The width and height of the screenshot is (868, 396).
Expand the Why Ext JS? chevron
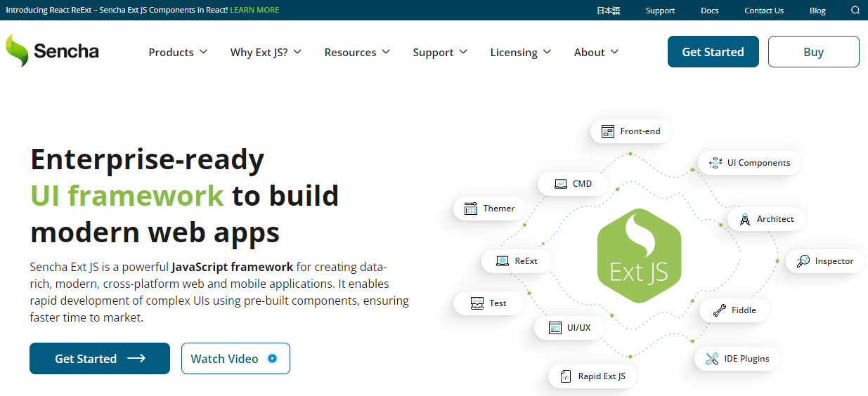tap(297, 52)
